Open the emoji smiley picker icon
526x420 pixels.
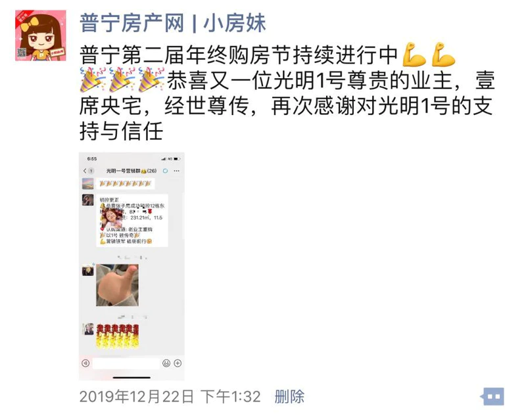(x=166, y=363)
